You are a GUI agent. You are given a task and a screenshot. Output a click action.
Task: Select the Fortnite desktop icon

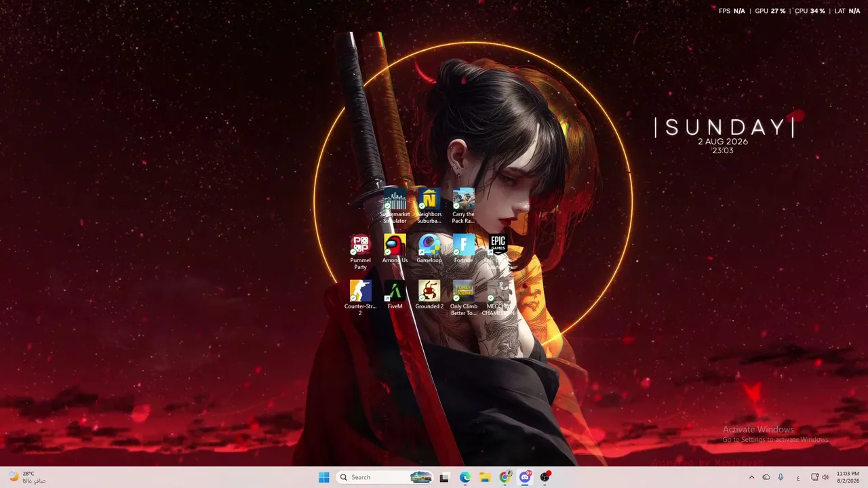point(463,249)
